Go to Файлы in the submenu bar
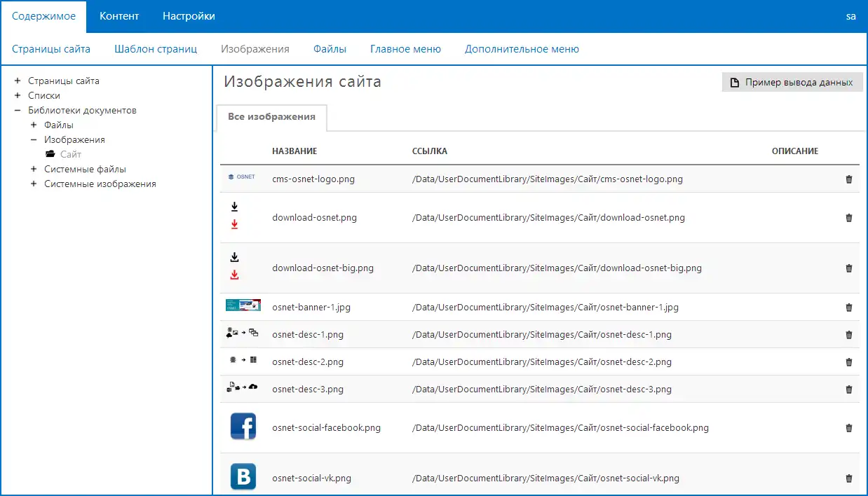868x496 pixels. (x=330, y=49)
